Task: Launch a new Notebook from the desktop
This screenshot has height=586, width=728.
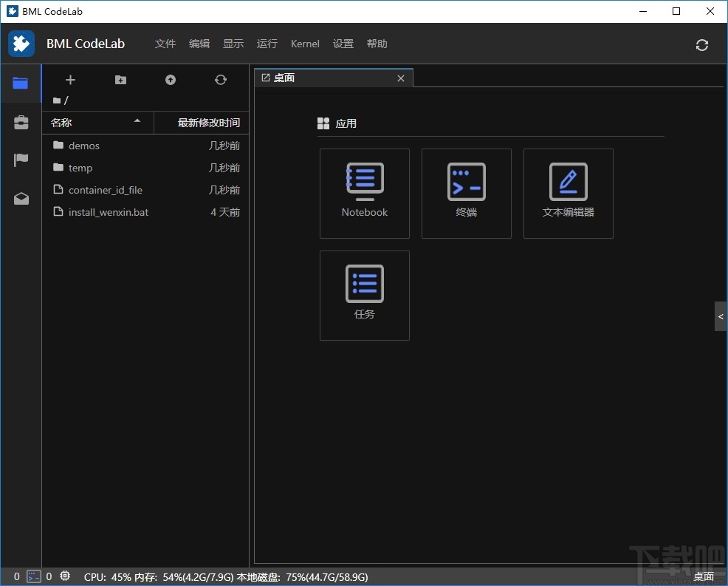Action: [364, 194]
